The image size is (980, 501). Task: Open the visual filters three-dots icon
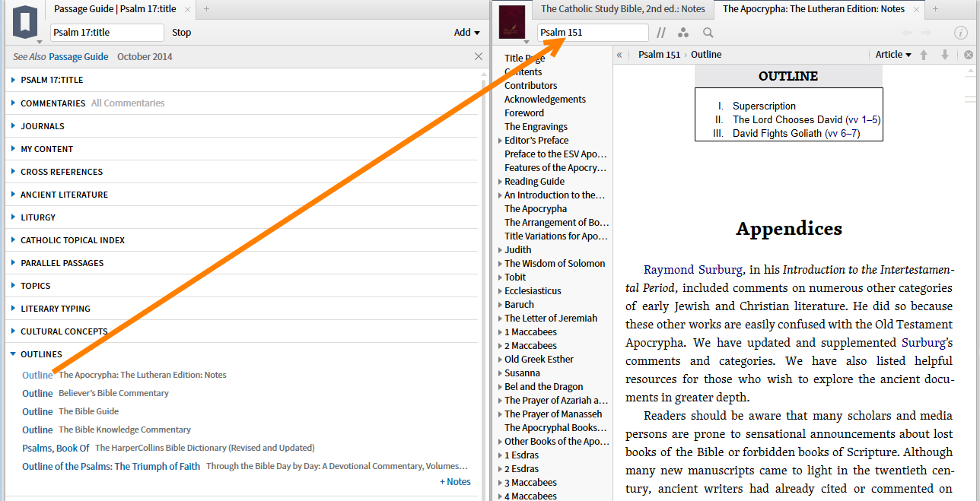click(x=683, y=33)
